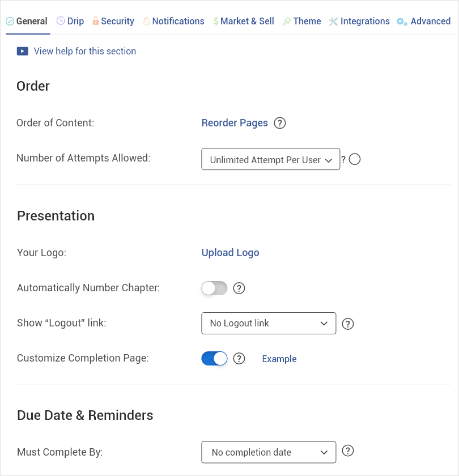Click View help for this section

(x=85, y=51)
